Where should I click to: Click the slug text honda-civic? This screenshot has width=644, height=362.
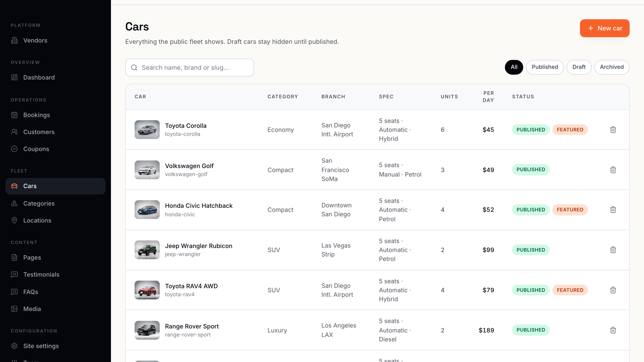pyautogui.click(x=180, y=215)
